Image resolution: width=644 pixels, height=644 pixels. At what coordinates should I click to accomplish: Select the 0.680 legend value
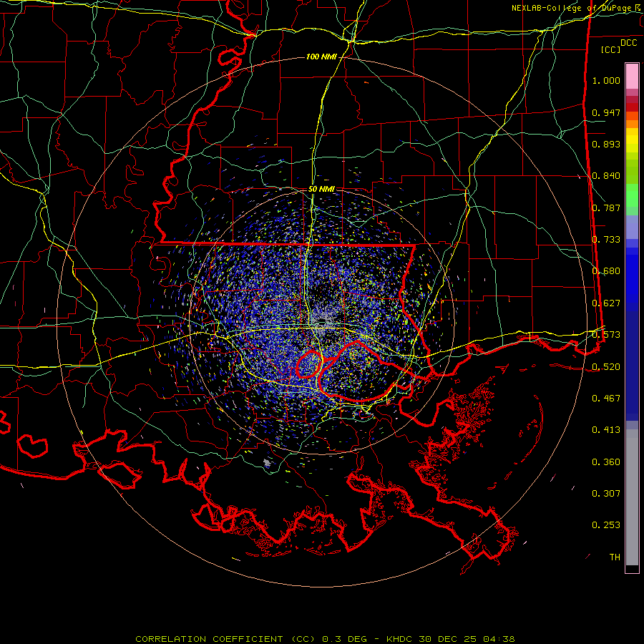(606, 271)
